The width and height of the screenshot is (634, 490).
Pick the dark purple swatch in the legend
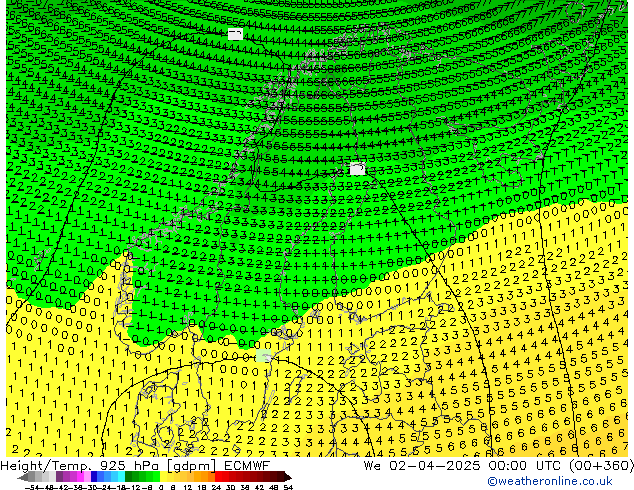59,477
